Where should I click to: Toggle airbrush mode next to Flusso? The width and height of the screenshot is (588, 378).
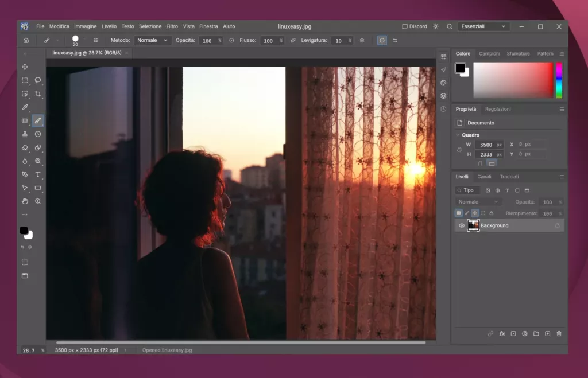(x=293, y=41)
